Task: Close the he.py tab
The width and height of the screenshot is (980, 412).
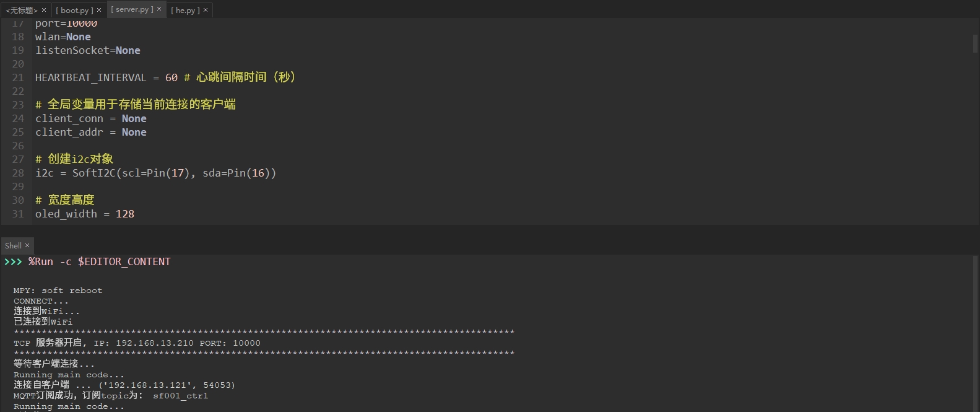Action: pyautogui.click(x=206, y=10)
